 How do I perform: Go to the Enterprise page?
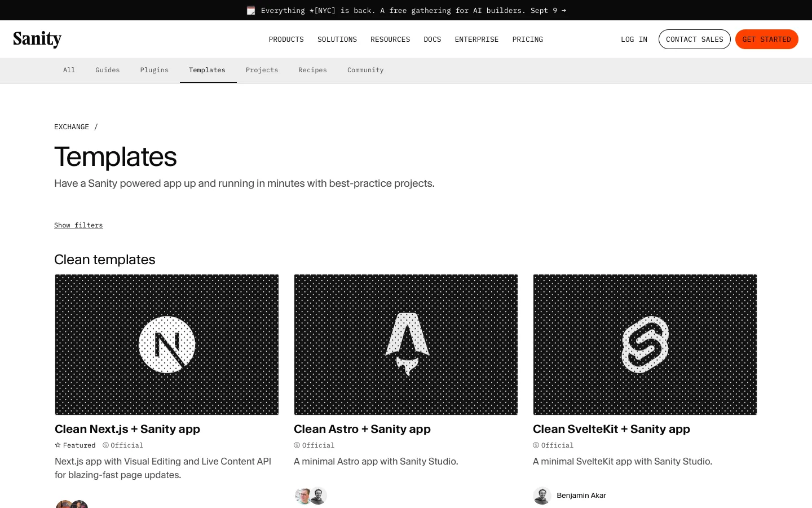(476, 40)
